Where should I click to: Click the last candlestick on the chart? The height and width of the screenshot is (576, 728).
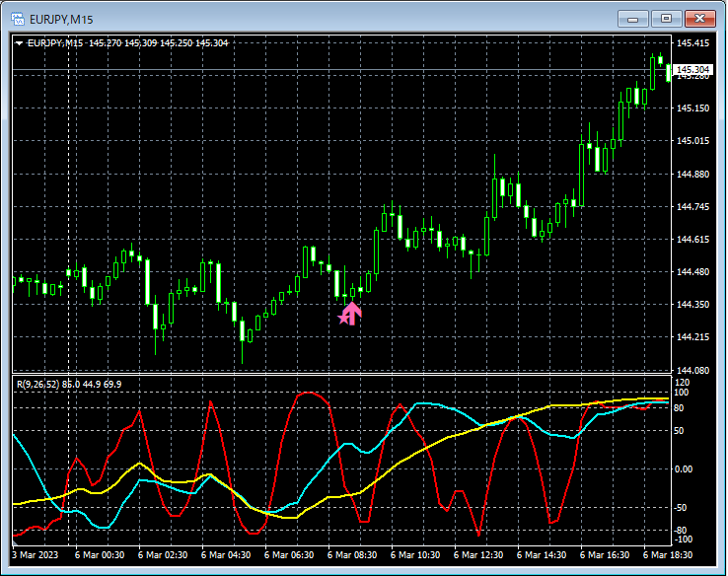coord(668,73)
